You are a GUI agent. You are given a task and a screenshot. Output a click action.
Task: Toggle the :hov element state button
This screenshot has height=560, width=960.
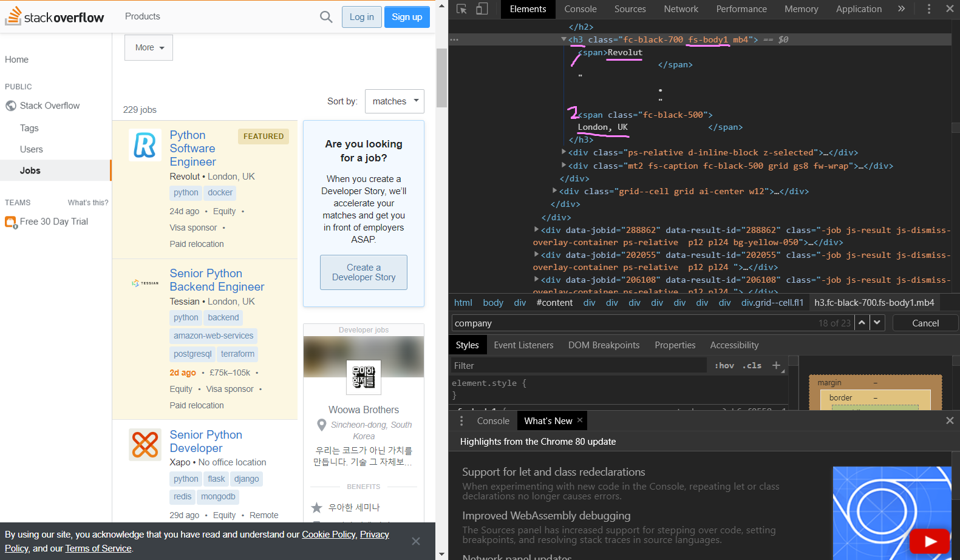724,365
